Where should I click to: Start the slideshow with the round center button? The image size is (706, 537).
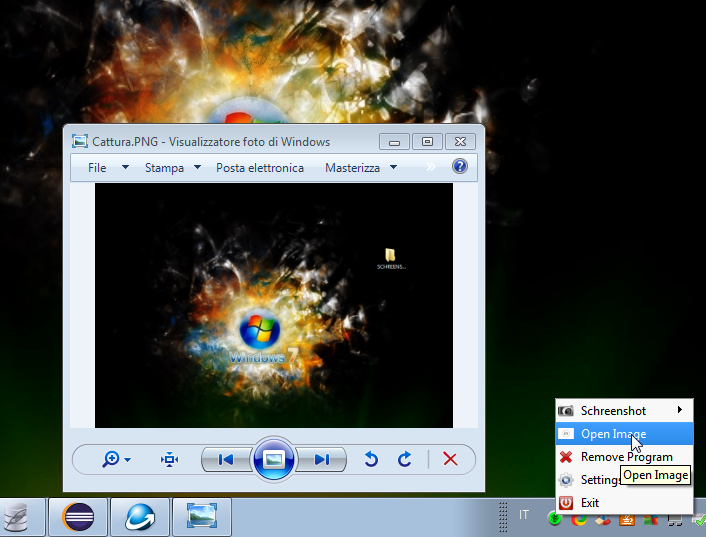click(x=274, y=459)
